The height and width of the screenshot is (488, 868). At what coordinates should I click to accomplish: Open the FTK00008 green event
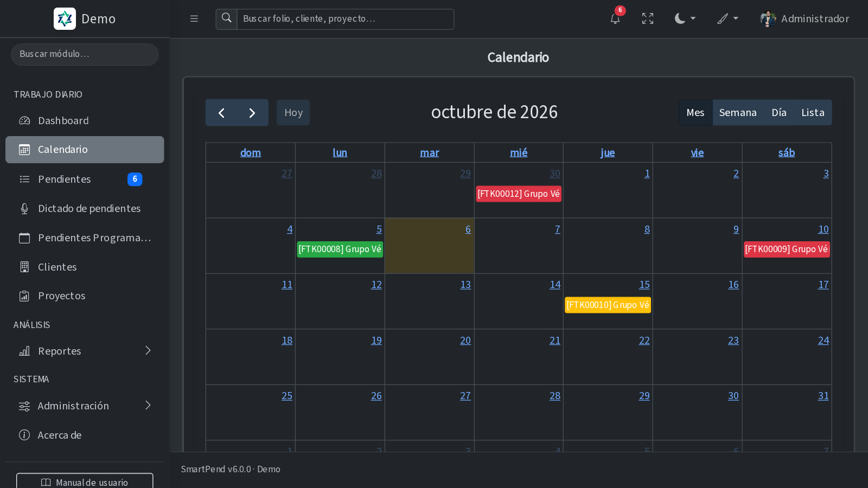tap(340, 249)
